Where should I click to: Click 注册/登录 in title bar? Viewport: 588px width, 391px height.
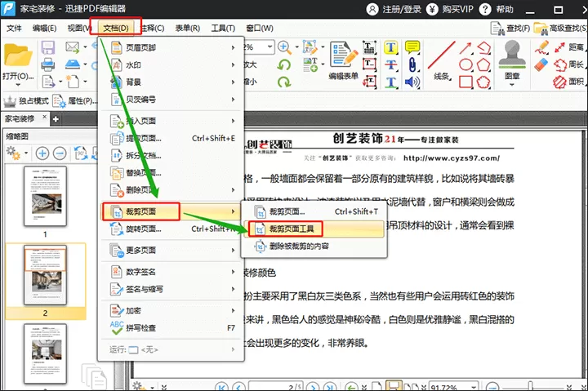click(394, 9)
